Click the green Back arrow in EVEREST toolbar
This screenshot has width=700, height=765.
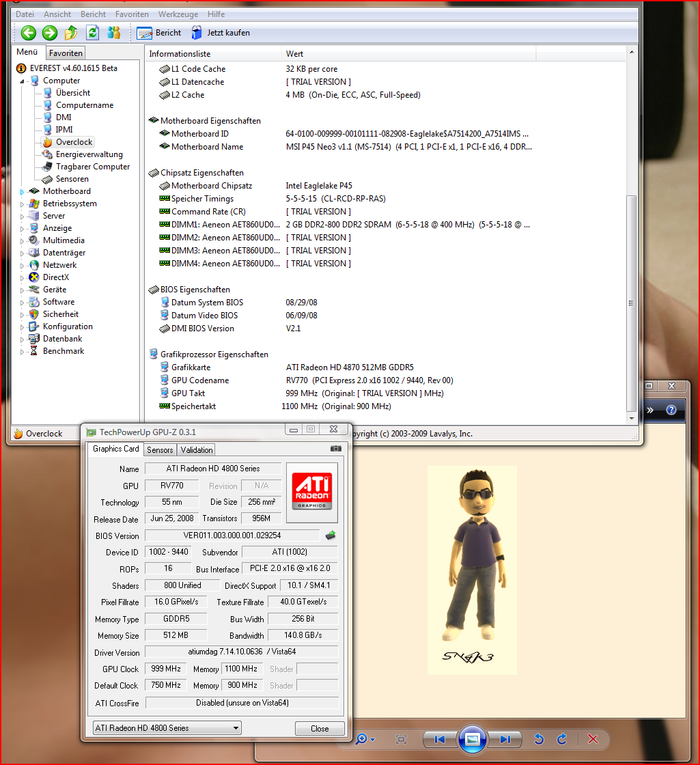coord(28,33)
